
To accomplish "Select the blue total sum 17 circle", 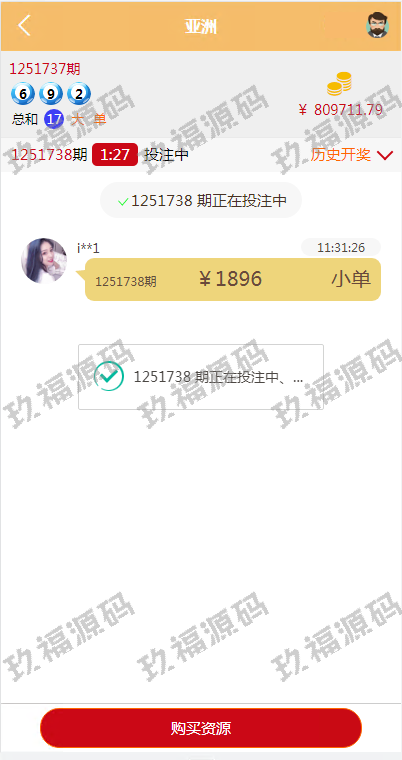I will click(x=54, y=119).
